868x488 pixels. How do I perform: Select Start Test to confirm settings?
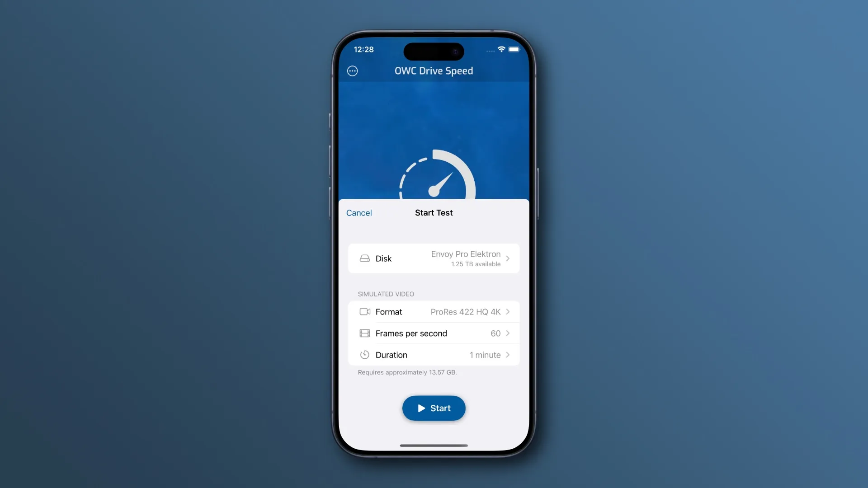coord(434,213)
